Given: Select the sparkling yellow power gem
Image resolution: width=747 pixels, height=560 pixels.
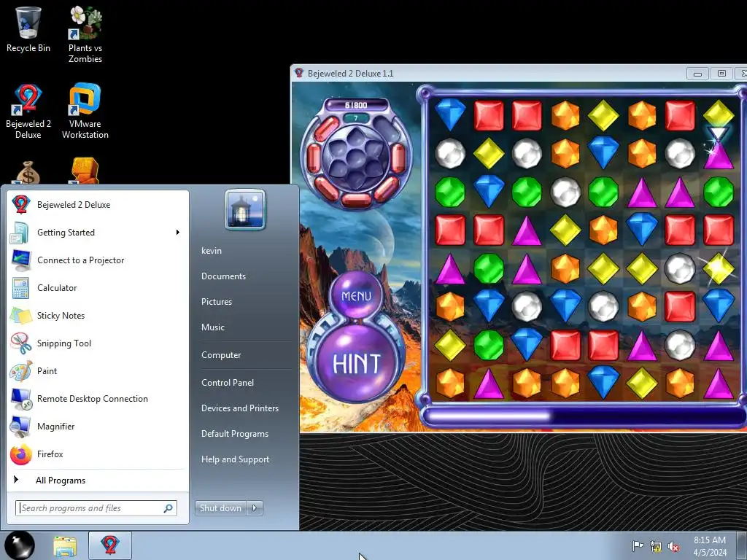Looking at the screenshot, I should pyautogui.click(x=719, y=268).
